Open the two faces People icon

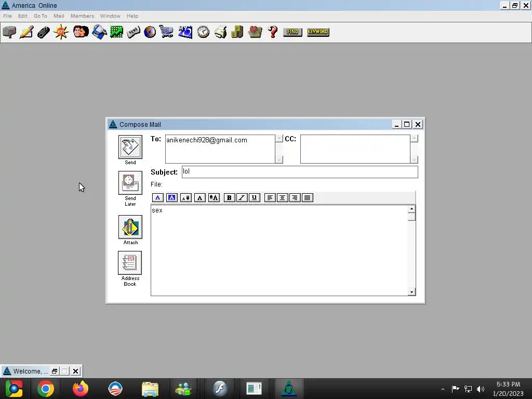81,32
